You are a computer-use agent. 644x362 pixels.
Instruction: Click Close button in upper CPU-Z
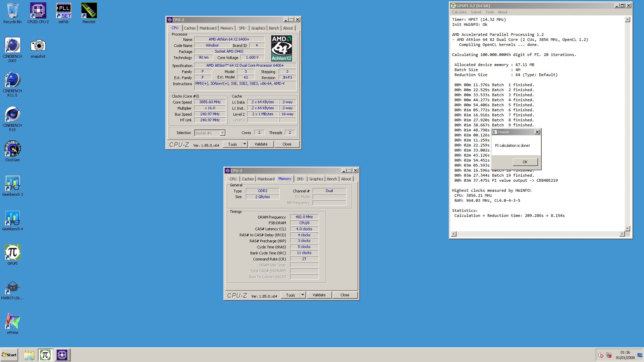[x=287, y=144]
